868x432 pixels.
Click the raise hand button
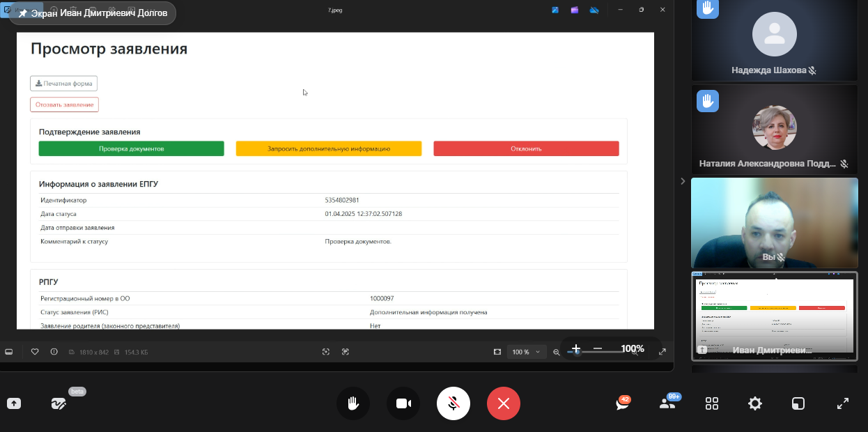(x=353, y=403)
